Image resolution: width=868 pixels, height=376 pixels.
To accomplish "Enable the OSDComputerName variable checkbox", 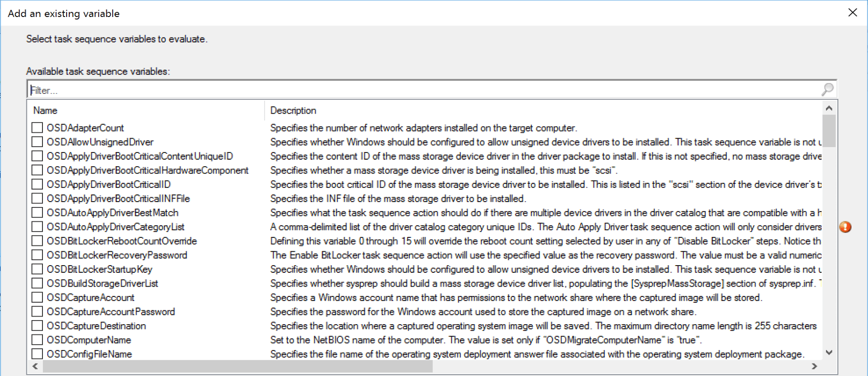I will pyautogui.click(x=37, y=340).
